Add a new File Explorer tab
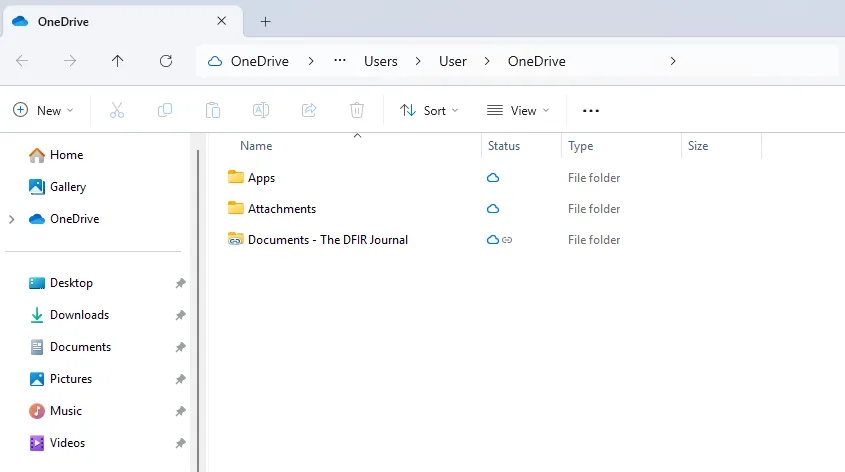The height and width of the screenshot is (472, 845). 265,22
